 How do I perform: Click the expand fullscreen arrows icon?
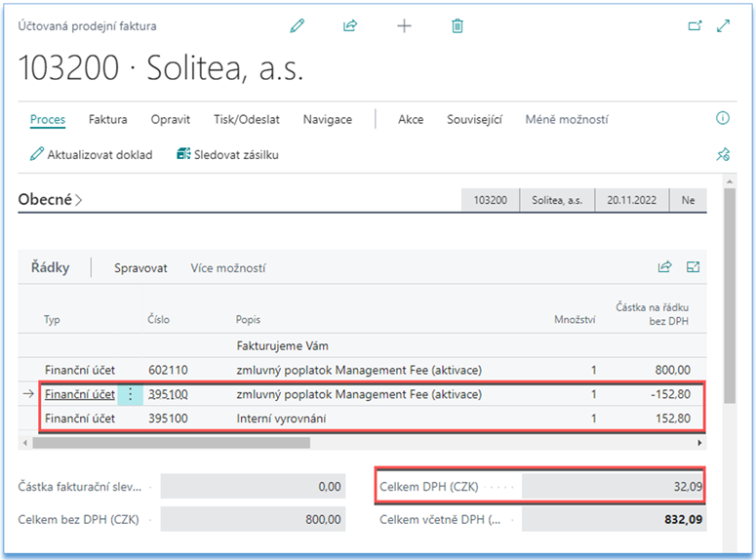point(724,26)
